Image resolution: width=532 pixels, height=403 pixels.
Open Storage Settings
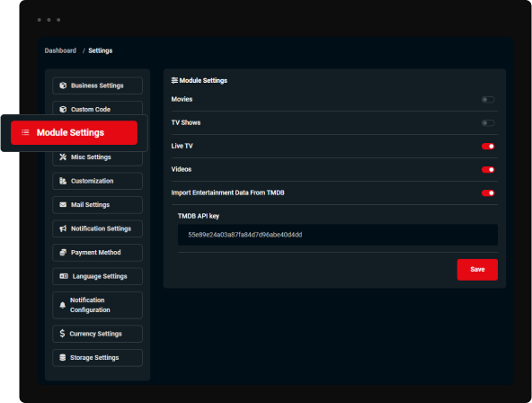click(97, 357)
